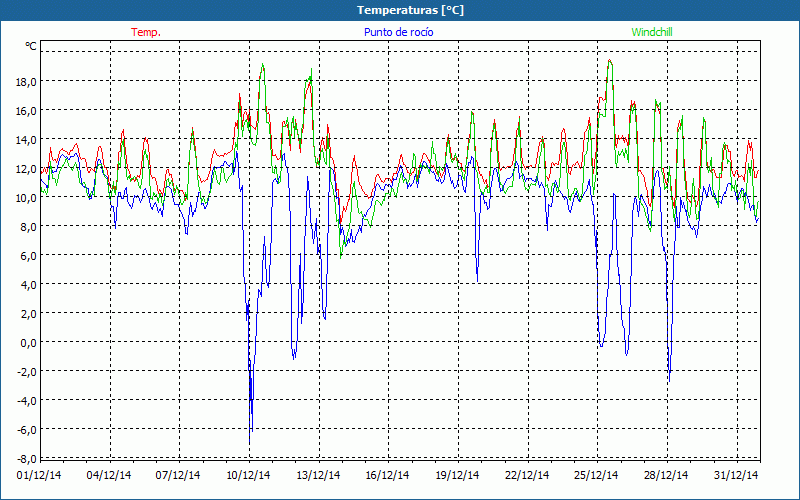Click the 2,0 y-axis value

(x=29, y=314)
